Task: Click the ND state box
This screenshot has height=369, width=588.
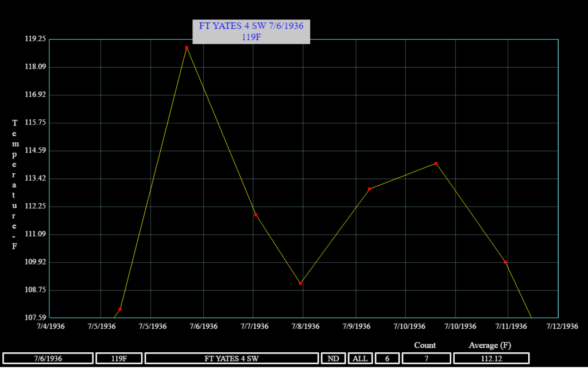Action: click(x=334, y=359)
